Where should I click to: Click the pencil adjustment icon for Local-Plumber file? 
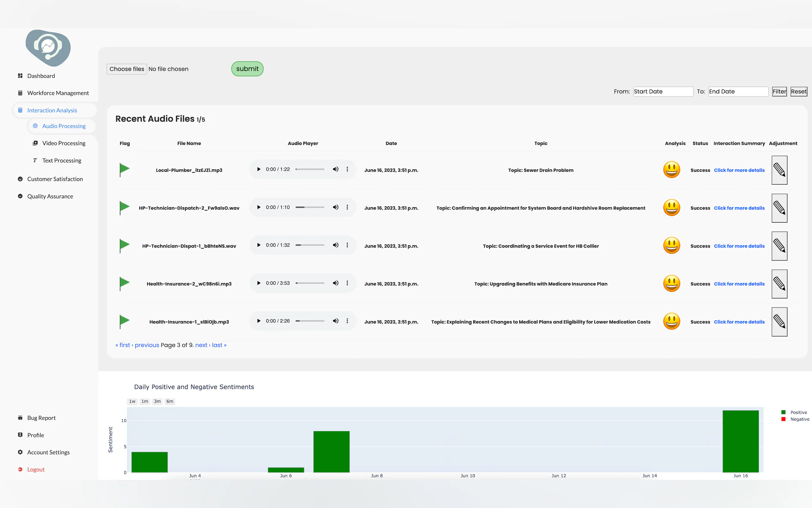pos(779,170)
